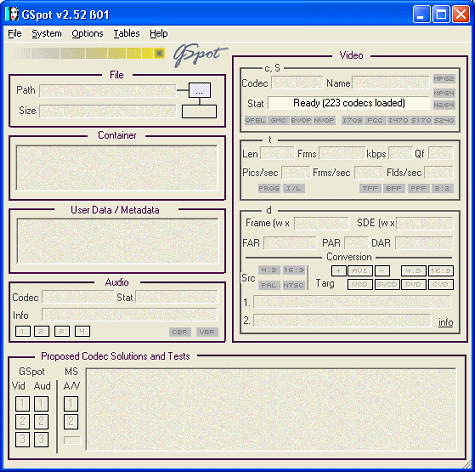This screenshot has height=472, width=475.
Task: Select audio stream 3 button
Action: (x=62, y=331)
